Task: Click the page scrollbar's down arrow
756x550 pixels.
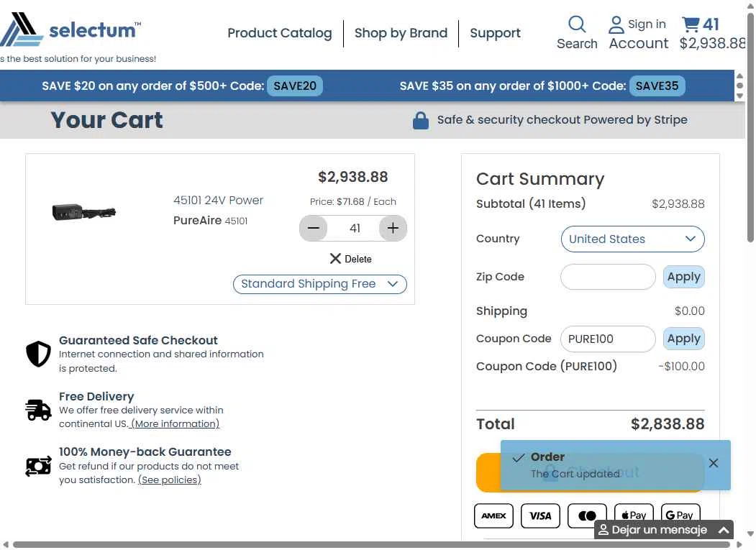Action: point(750,534)
